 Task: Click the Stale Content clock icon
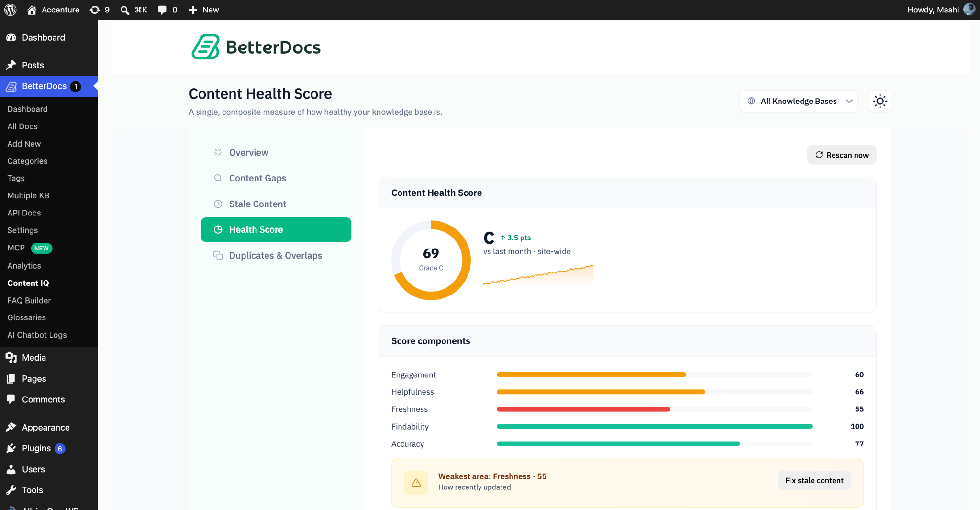pyautogui.click(x=218, y=204)
